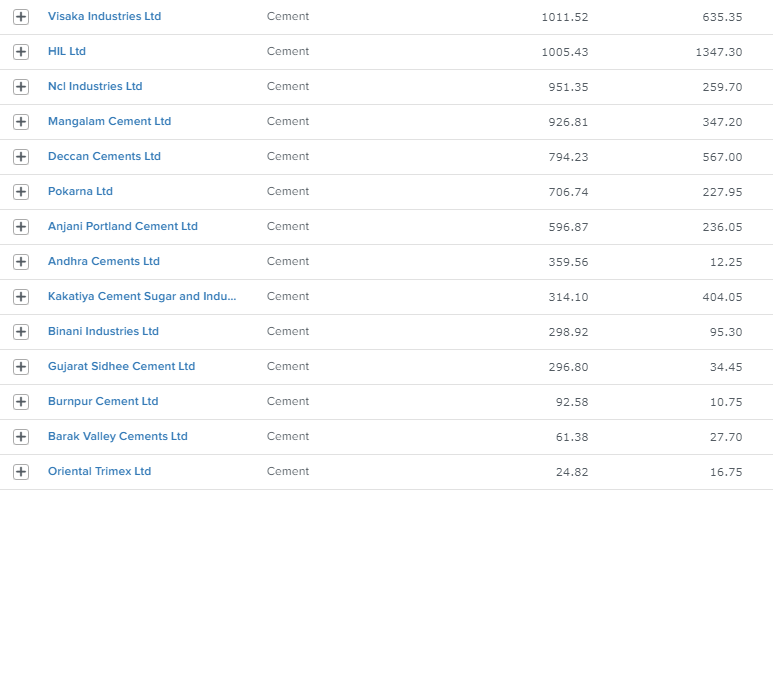
Task: Expand the Burnpur Cement Ltd row
Action: [21, 402]
